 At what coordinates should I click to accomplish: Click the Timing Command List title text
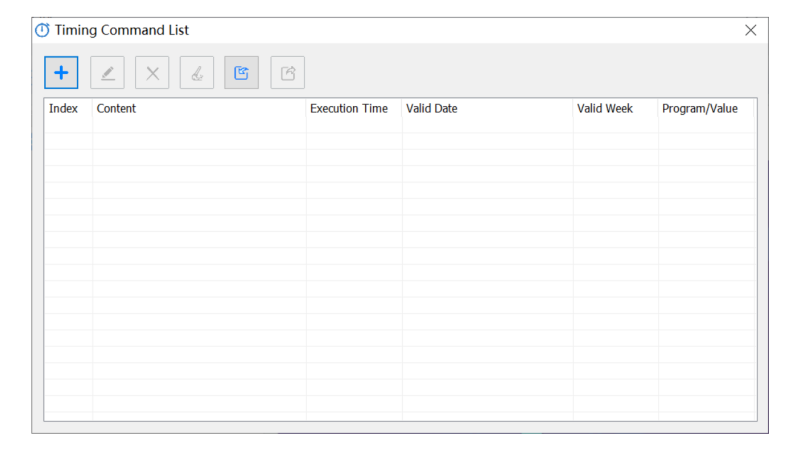click(x=121, y=30)
